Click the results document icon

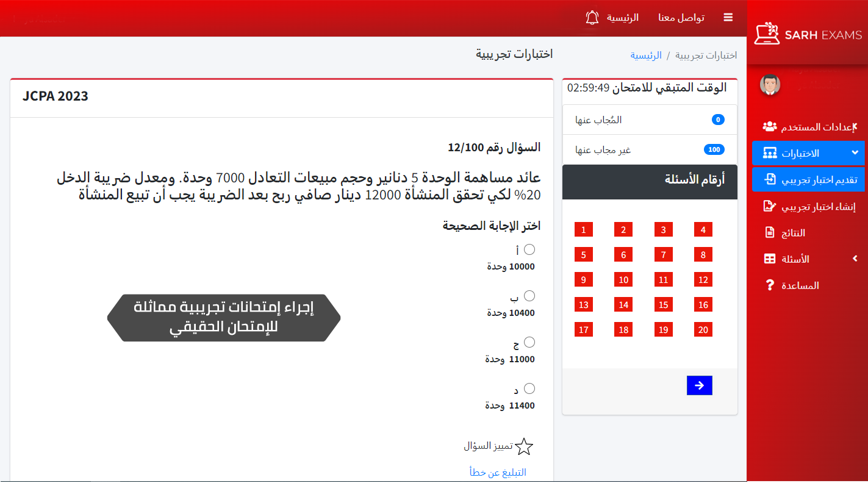pyautogui.click(x=770, y=233)
